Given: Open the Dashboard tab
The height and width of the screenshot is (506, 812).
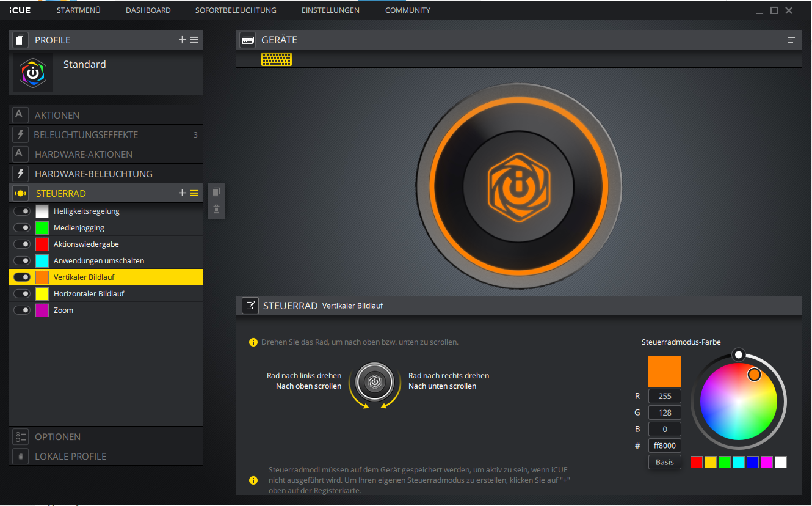Looking at the screenshot, I should coord(148,10).
